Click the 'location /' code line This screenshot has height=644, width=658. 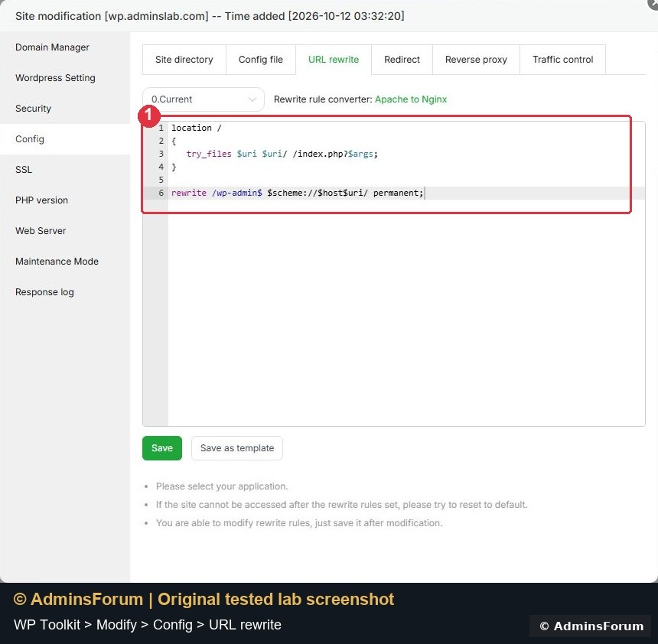pyautogui.click(x=197, y=128)
